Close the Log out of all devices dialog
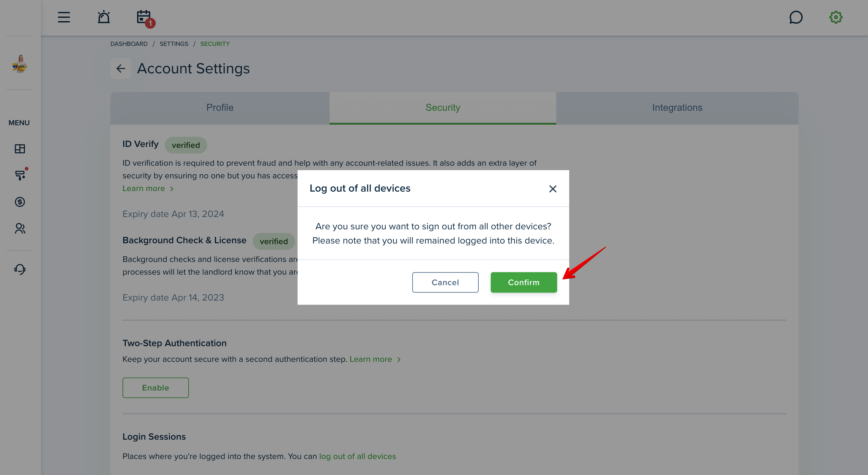Image resolution: width=868 pixels, height=475 pixels. click(x=553, y=189)
